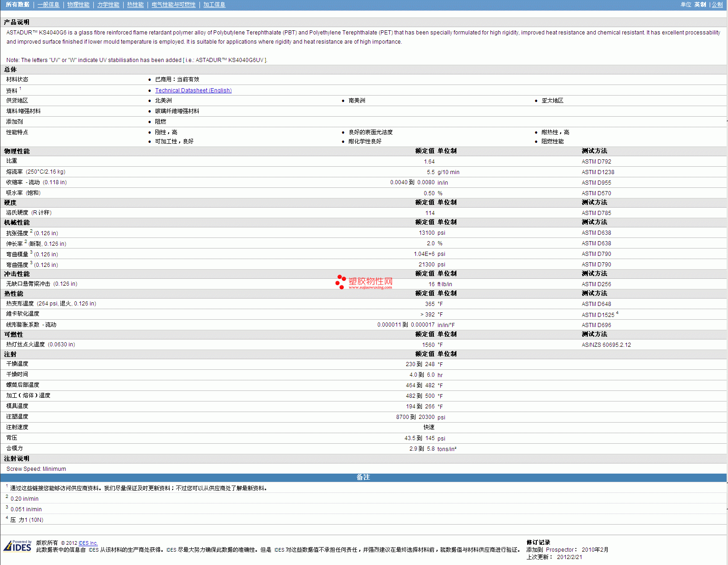The width and height of the screenshot is (728, 565).
Task: Select the 合模力 range 2.9 到 5.8
Action: [422, 449]
